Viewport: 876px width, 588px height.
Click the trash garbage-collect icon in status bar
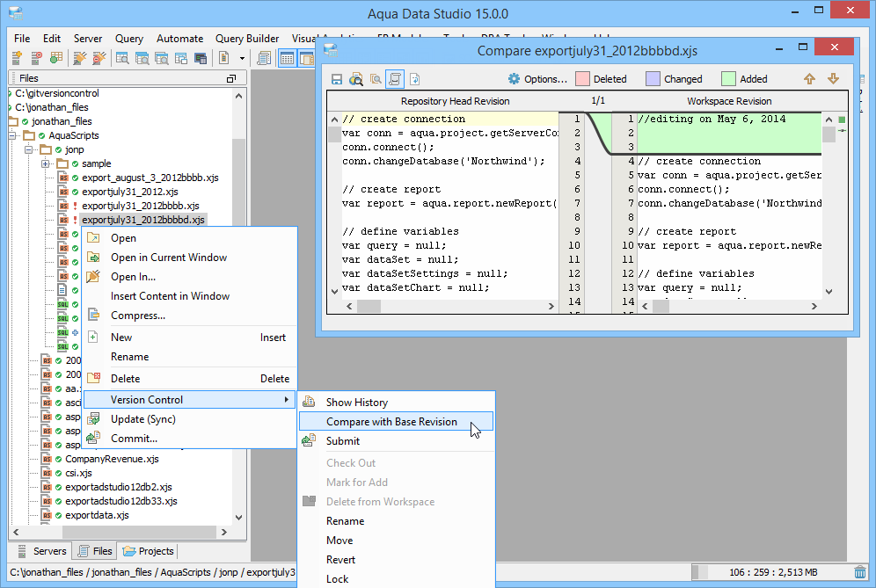[860, 572]
